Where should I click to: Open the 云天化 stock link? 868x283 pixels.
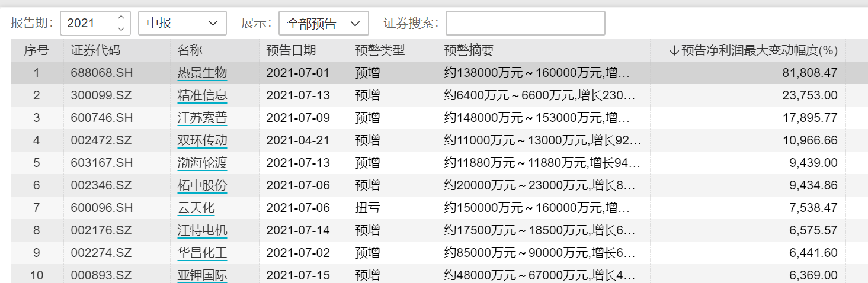[196, 208]
